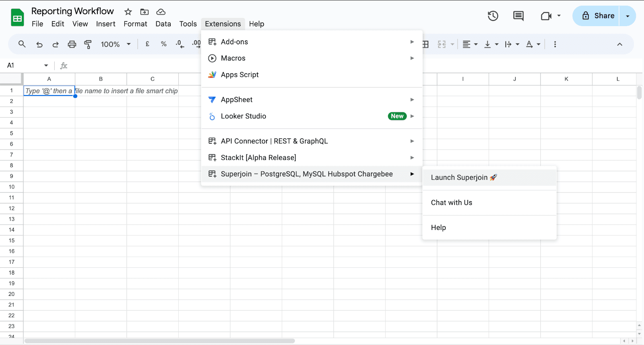Click the horizontal scrollbar

coord(160,341)
